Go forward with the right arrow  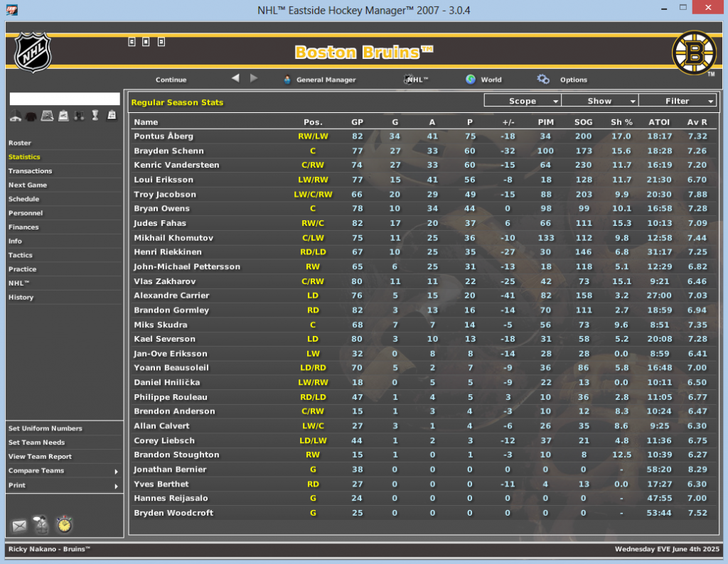coord(254,78)
